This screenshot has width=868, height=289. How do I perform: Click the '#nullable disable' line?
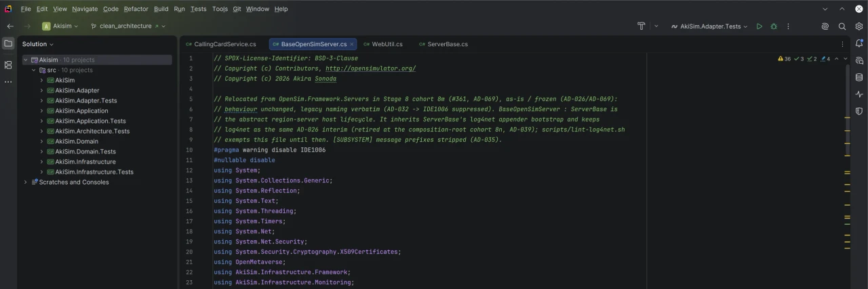(x=244, y=160)
